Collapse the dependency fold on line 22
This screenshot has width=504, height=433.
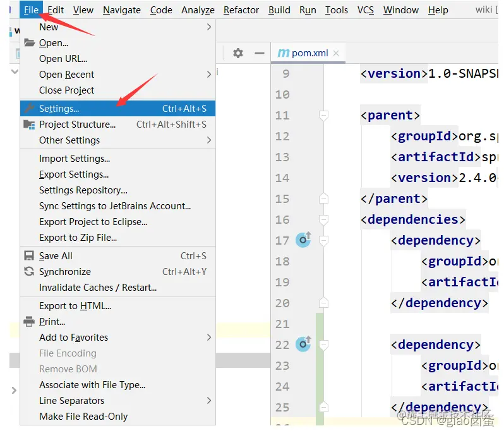tap(323, 345)
